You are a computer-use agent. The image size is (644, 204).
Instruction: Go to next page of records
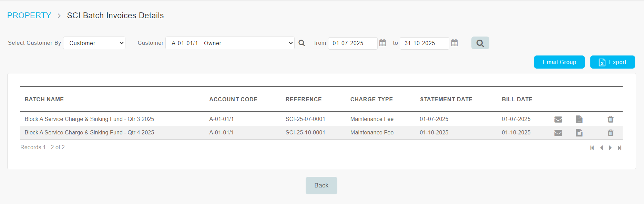click(x=610, y=148)
